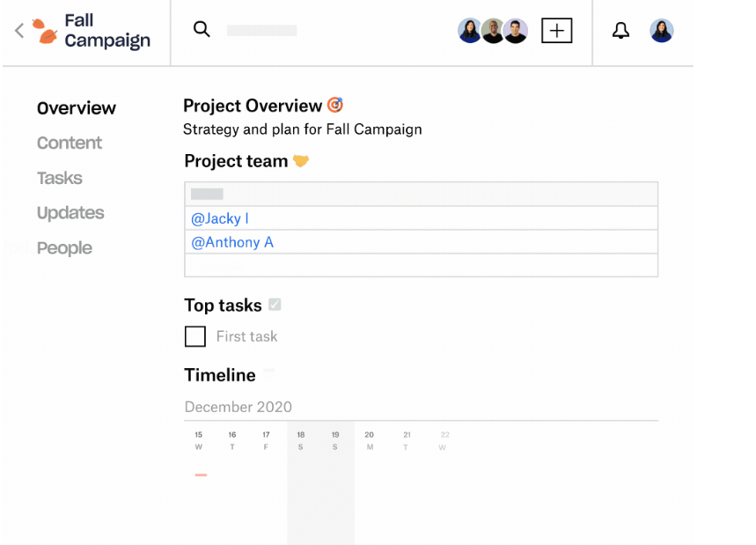Screen dimensions: 756x545
Task: Click the first member avatar in the group
Action: (x=469, y=31)
